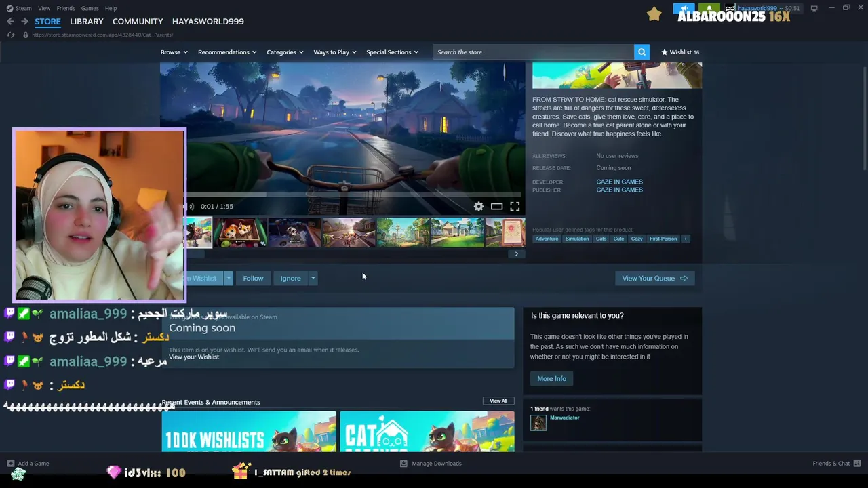Click the store page vertical scrollbar
This screenshot has width=868, height=488.
tap(865, 119)
